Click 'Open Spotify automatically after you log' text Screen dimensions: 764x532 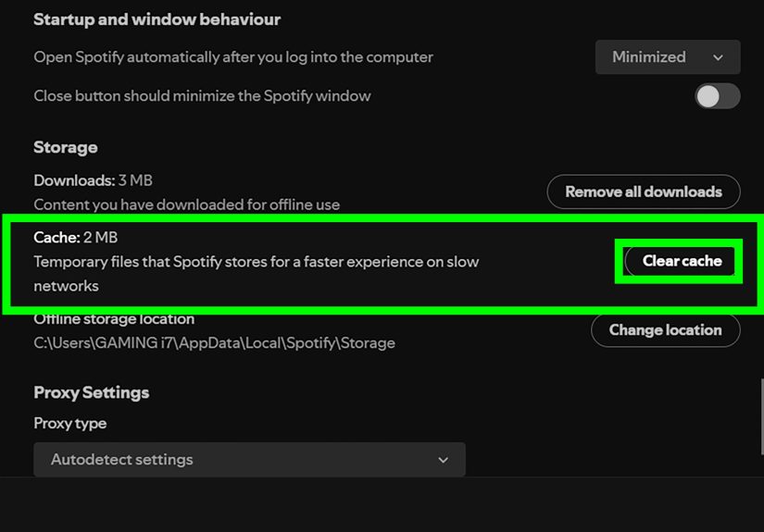click(x=232, y=57)
